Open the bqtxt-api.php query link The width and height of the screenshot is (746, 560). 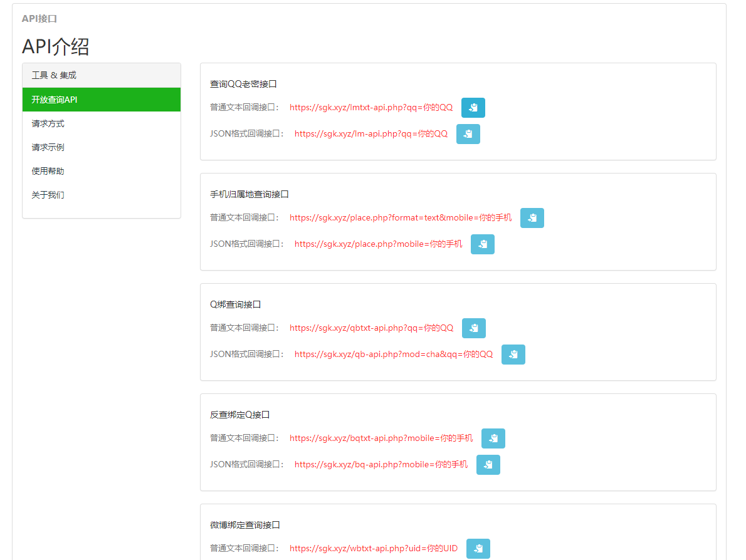click(381, 438)
